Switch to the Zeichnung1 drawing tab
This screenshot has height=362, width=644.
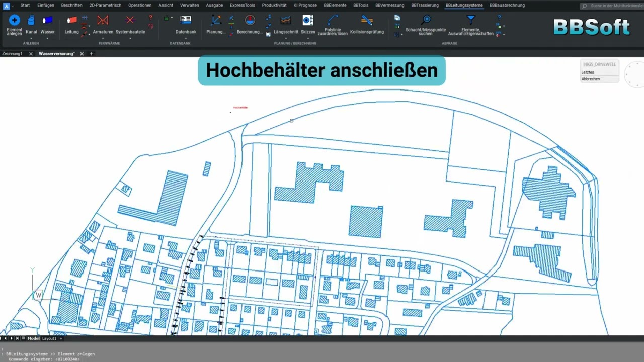[x=12, y=54]
